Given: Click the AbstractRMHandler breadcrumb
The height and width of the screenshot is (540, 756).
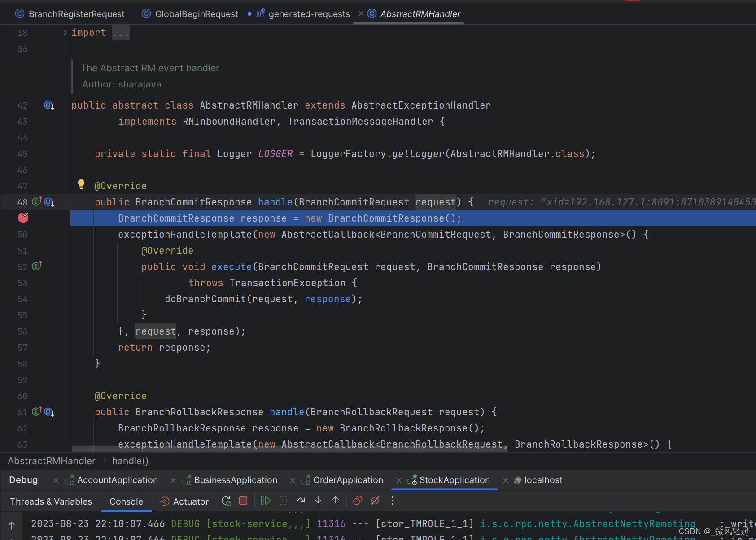Looking at the screenshot, I should coord(52,461).
